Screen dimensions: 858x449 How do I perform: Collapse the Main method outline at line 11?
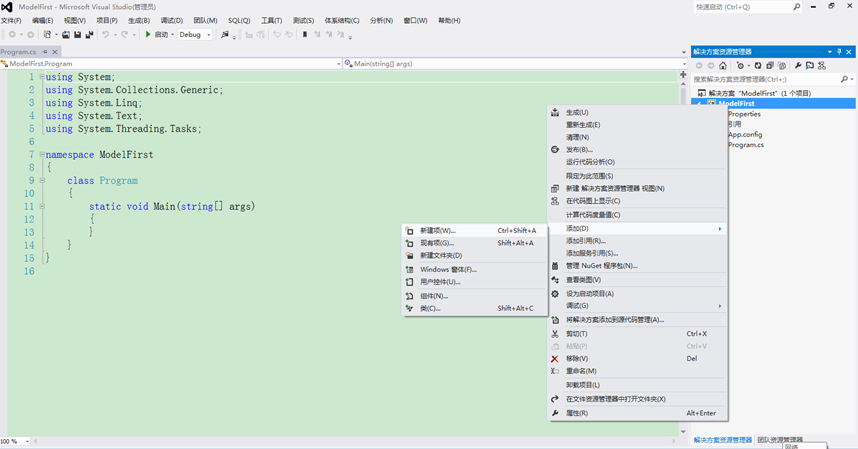[42, 207]
